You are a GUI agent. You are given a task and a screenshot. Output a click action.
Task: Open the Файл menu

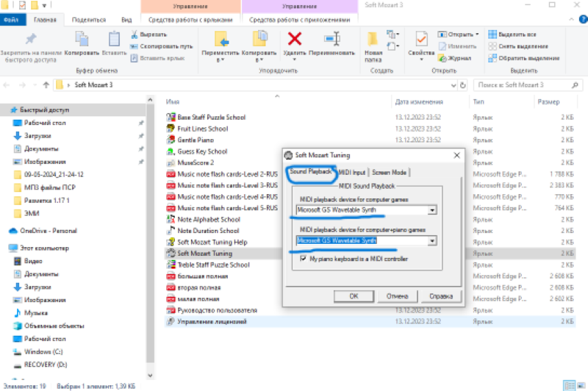[12, 20]
